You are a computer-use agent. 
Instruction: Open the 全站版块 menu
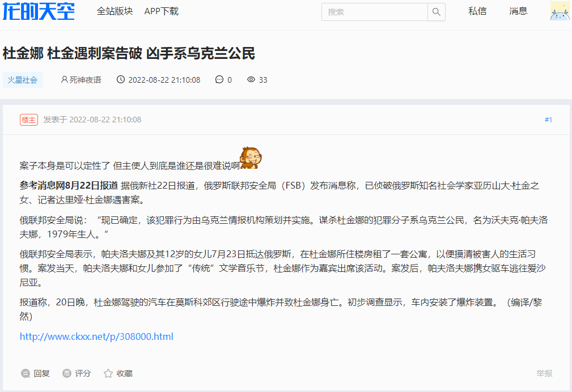tap(115, 11)
